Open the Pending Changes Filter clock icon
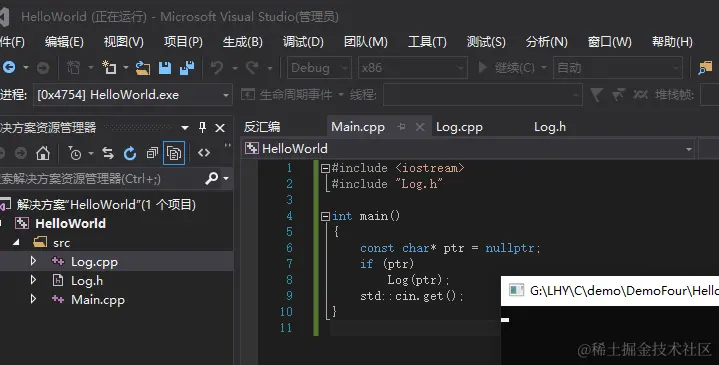719x365 pixels. coord(75,153)
